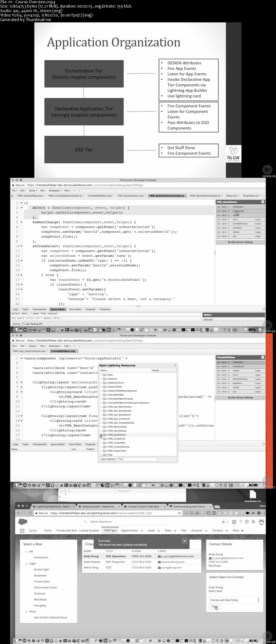The width and height of the screenshot is (276, 644).
Task: Click in the Search Salesforce field
Action: coord(124,522)
